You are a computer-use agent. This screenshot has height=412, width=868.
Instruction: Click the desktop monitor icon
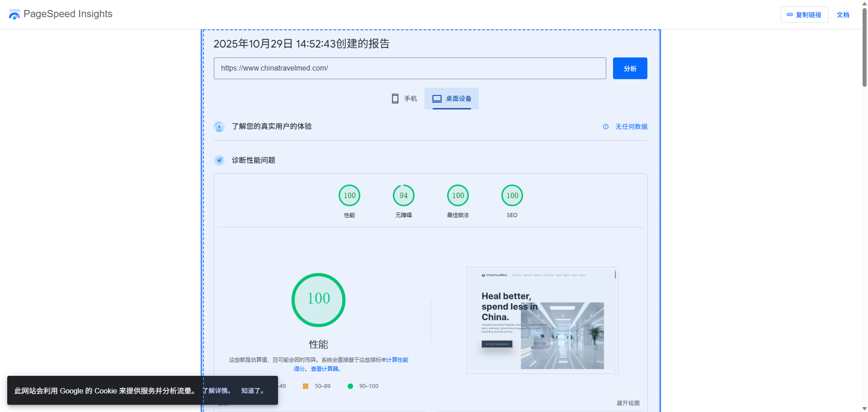[x=437, y=99]
